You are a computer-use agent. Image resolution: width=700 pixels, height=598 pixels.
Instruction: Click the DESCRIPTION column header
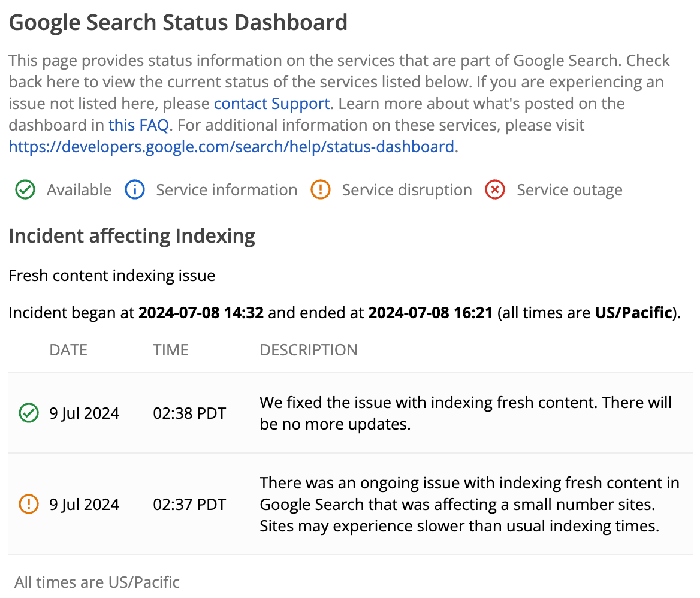click(309, 350)
